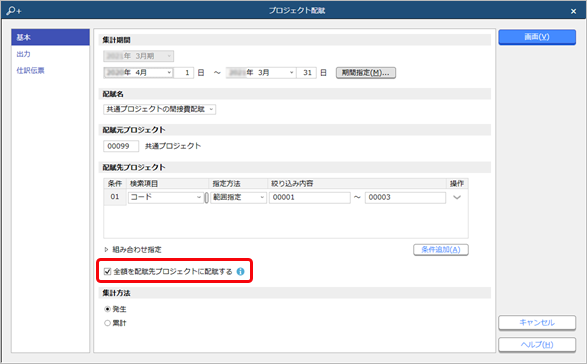587x364 pixels.
Task: Click the start day field showing 1
Action: coord(184,73)
